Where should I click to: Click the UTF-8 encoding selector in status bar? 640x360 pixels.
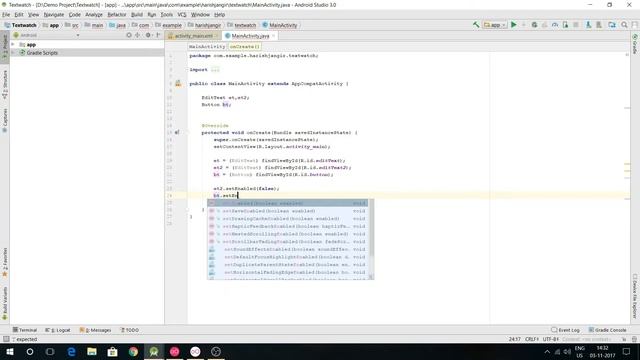[x=551, y=339]
